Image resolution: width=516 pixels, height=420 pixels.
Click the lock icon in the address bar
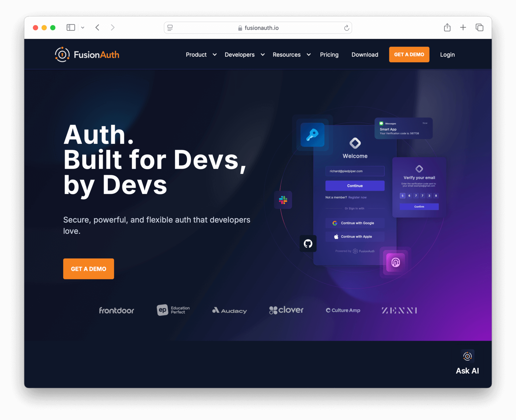[240, 28]
